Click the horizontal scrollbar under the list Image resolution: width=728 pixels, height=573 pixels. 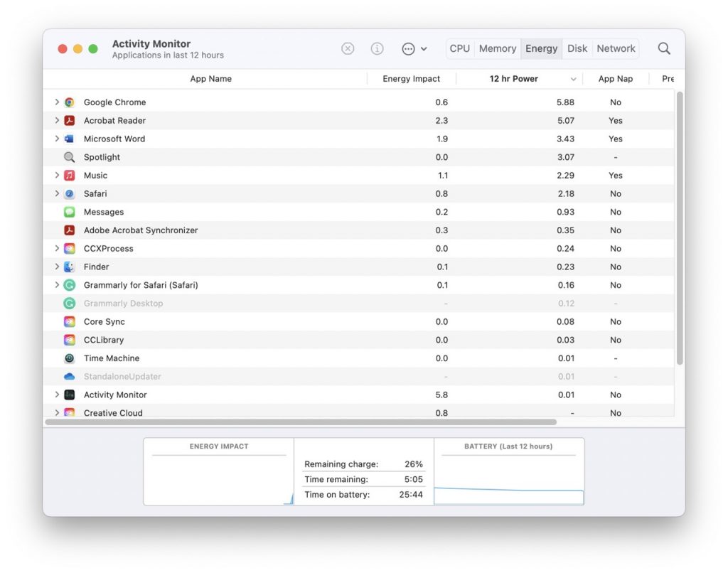(x=301, y=422)
